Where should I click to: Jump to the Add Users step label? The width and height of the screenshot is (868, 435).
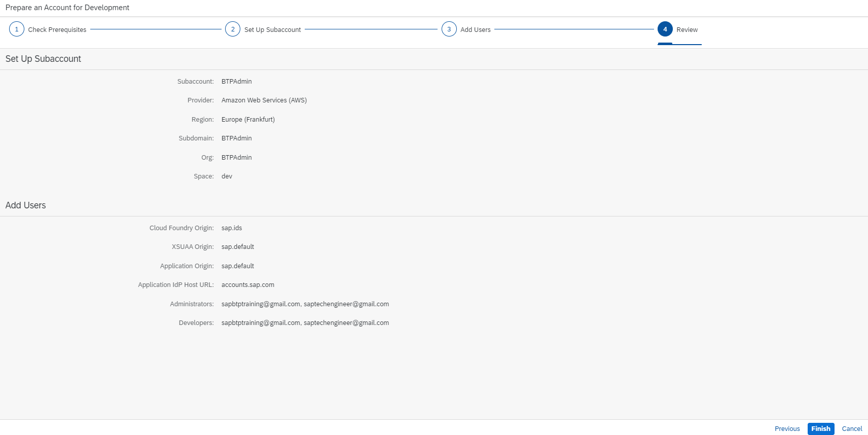[x=475, y=30]
